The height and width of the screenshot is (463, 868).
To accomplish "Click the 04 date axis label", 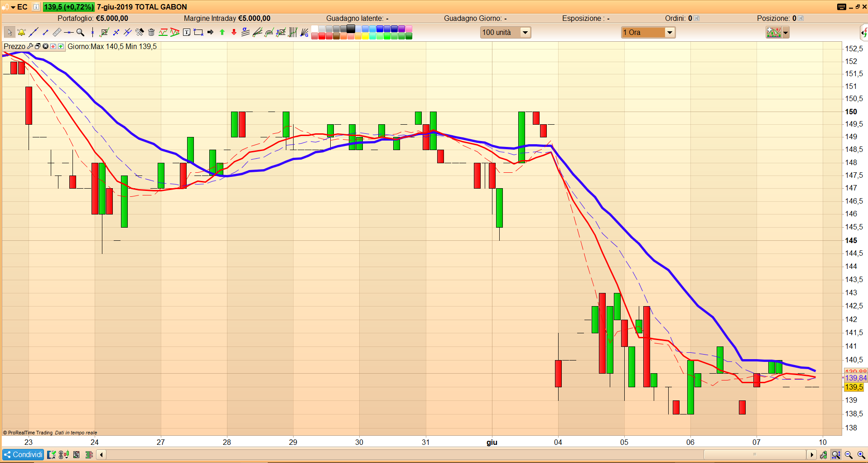I will [x=558, y=442].
